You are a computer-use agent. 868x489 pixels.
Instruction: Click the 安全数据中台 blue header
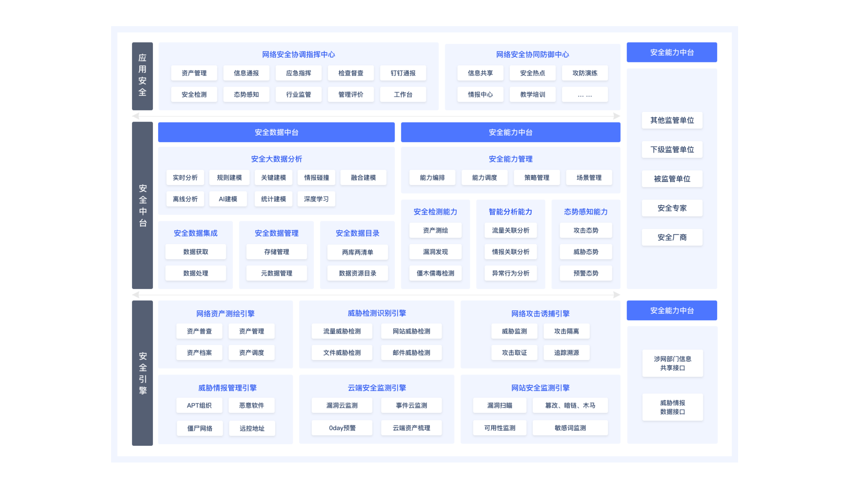[276, 132]
